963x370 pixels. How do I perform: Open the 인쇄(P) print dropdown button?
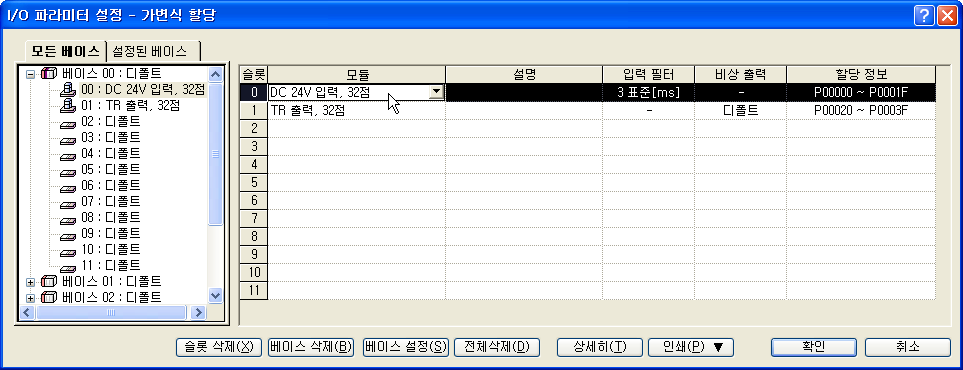[691, 347]
